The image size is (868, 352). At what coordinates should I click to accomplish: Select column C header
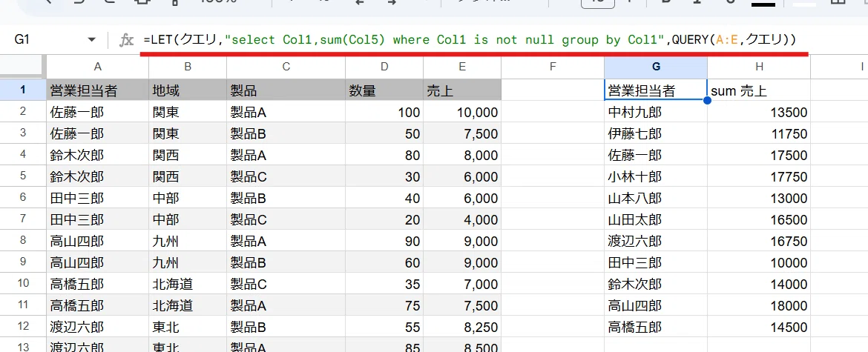pyautogui.click(x=286, y=67)
